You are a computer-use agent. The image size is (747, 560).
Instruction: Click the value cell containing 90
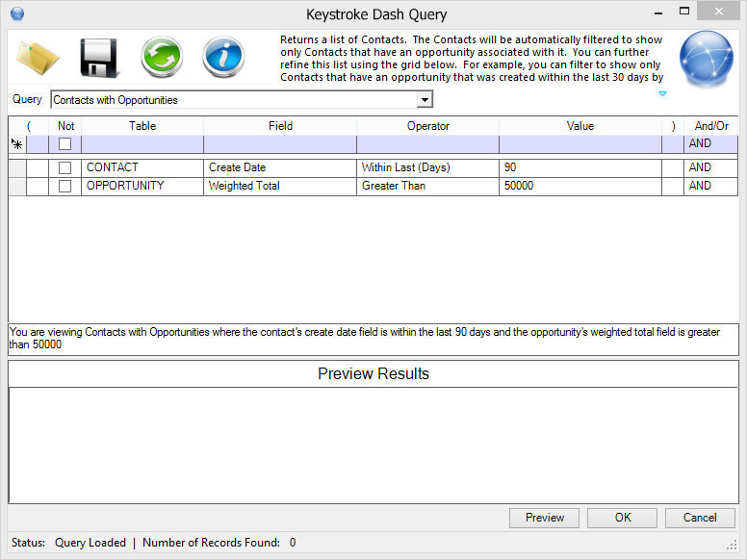580,167
